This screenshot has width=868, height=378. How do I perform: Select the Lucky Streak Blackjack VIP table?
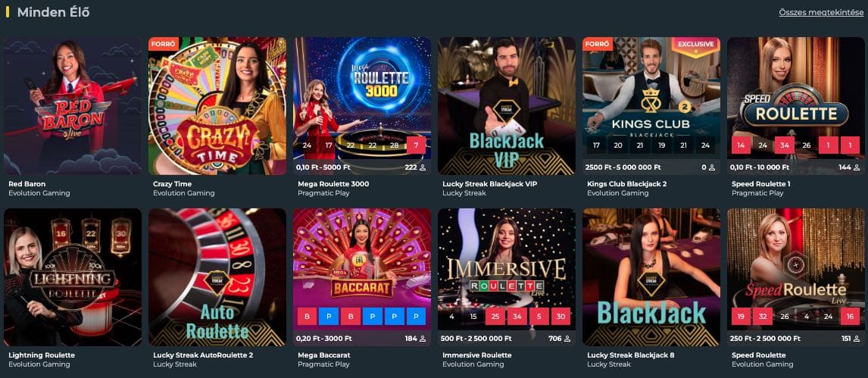click(507, 106)
